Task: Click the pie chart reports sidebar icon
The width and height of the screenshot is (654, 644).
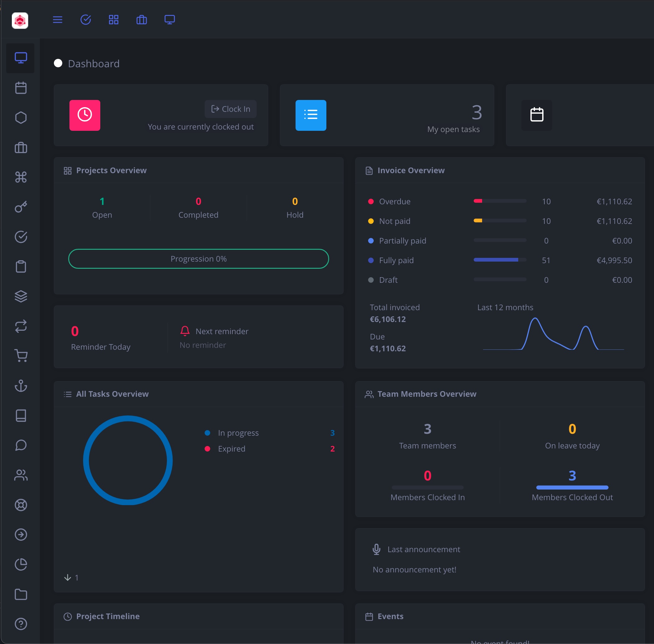Action: [x=21, y=564]
